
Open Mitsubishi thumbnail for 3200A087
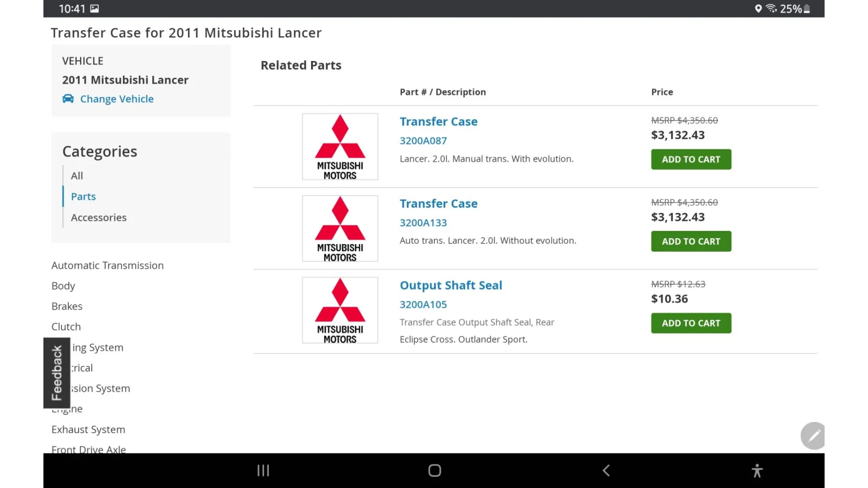pos(340,146)
